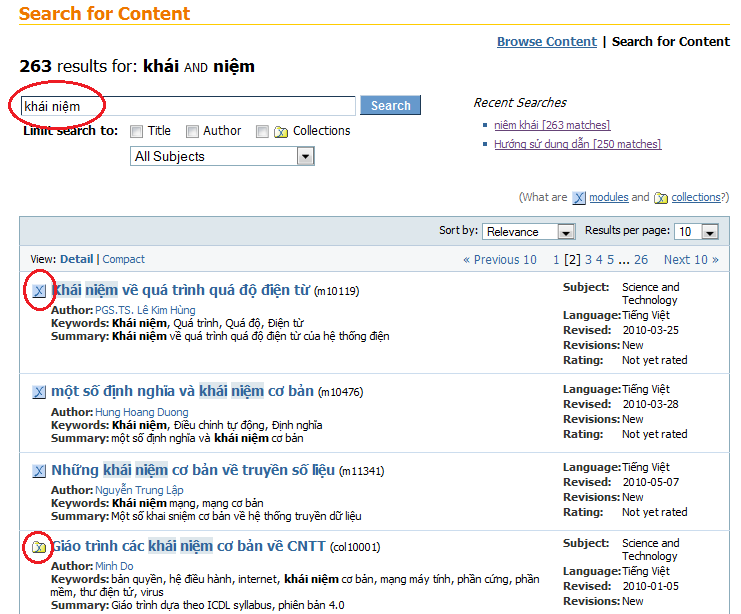Screen dimensions: 741x614
Task: Click the collections icon in help text
Action: (661, 198)
